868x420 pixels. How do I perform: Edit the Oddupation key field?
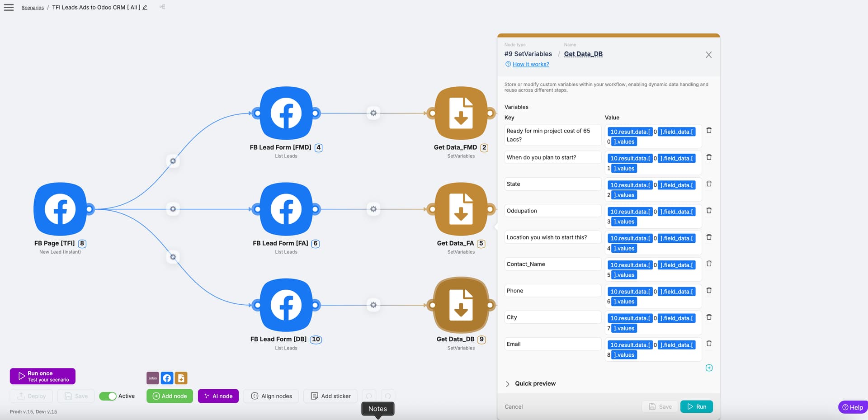point(553,211)
